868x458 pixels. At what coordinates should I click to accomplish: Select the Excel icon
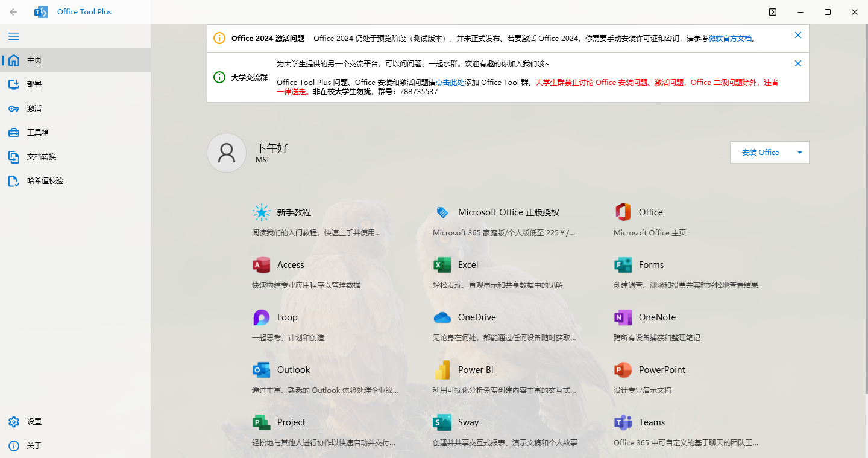point(442,264)
